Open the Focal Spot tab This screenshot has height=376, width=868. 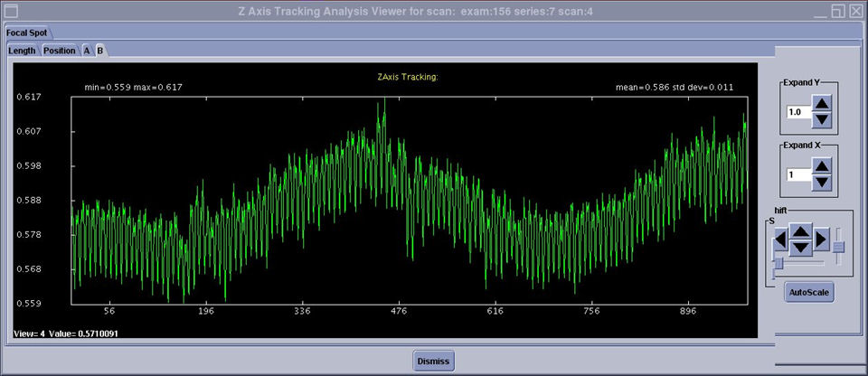[x=26, y=33]
